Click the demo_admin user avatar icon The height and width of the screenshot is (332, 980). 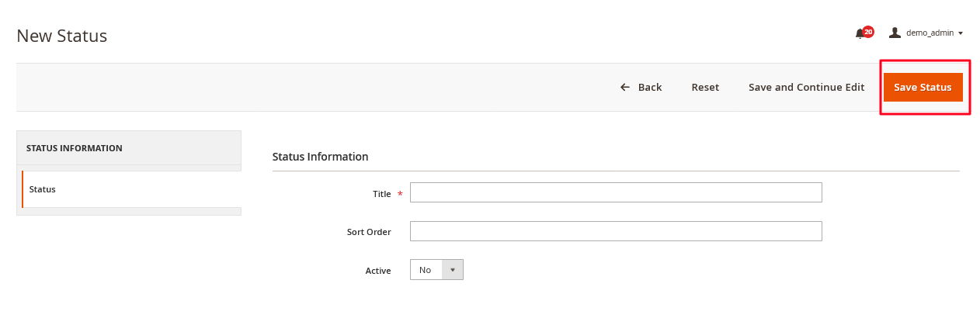(x=895, y=33)
